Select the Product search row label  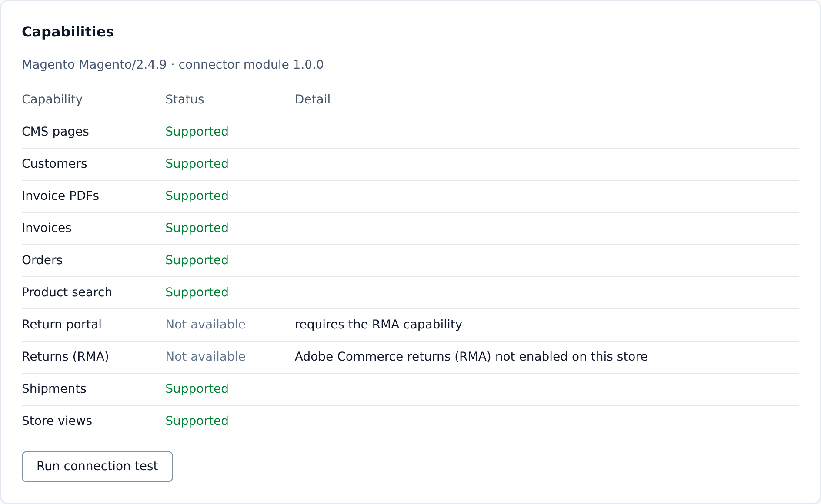click(67, 292)
